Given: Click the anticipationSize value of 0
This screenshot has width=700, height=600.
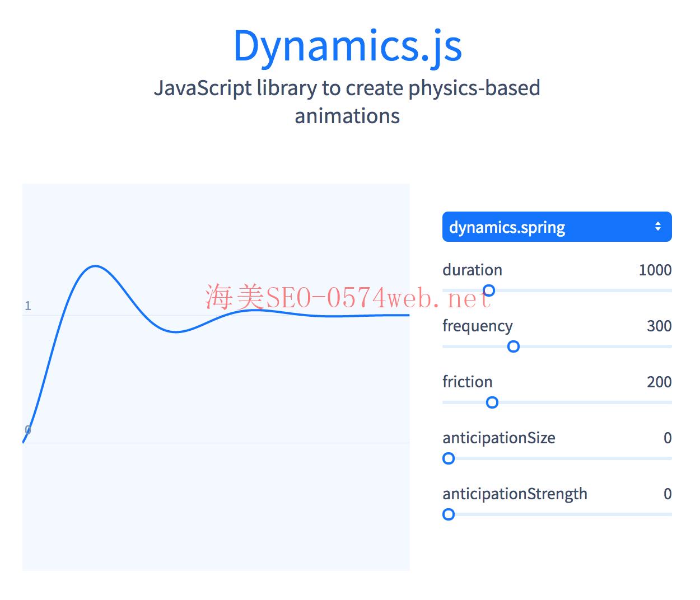Looking at the screenshot, I should (x=668, y=438).
